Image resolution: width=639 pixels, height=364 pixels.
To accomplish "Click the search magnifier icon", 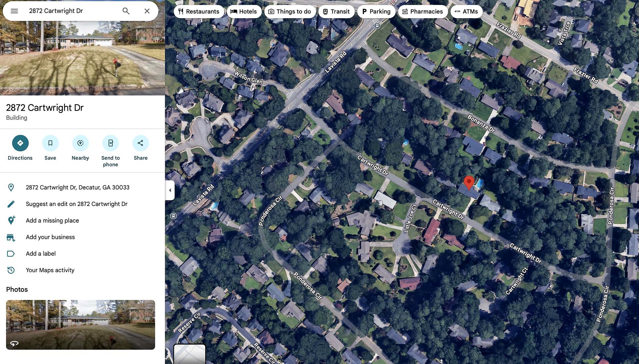I will pos(126,11).
